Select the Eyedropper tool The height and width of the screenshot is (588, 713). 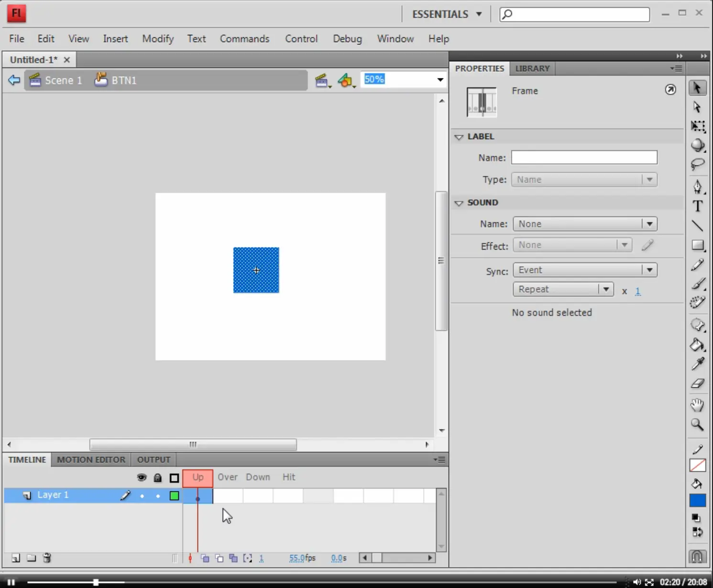pos(697,364)
